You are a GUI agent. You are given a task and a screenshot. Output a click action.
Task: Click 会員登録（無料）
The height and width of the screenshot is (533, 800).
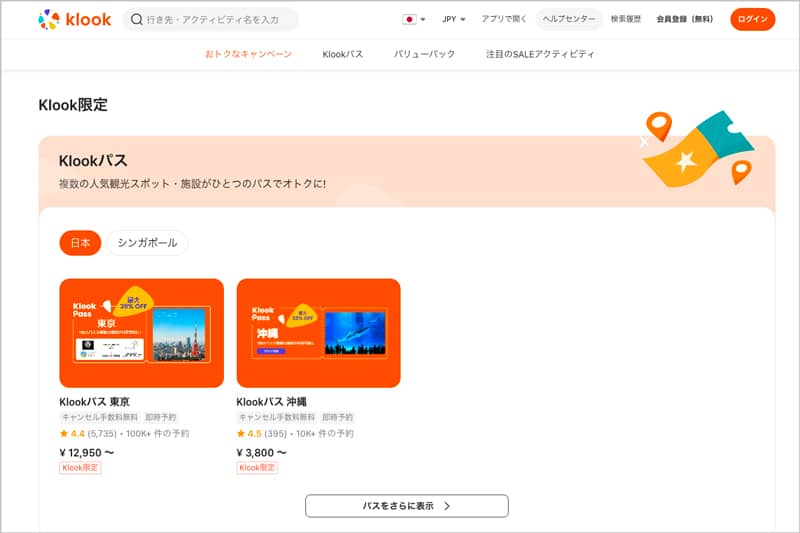(685, 19)
